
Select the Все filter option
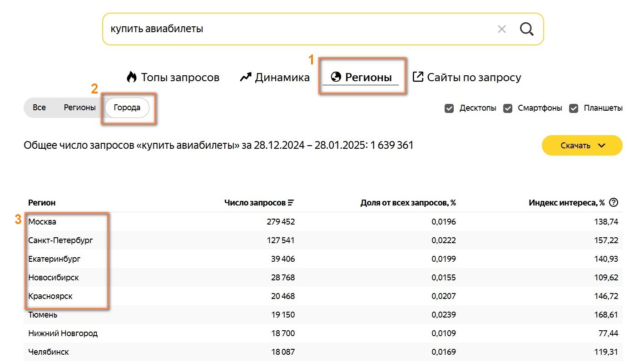pyautogui.click(x=40, y=108)
